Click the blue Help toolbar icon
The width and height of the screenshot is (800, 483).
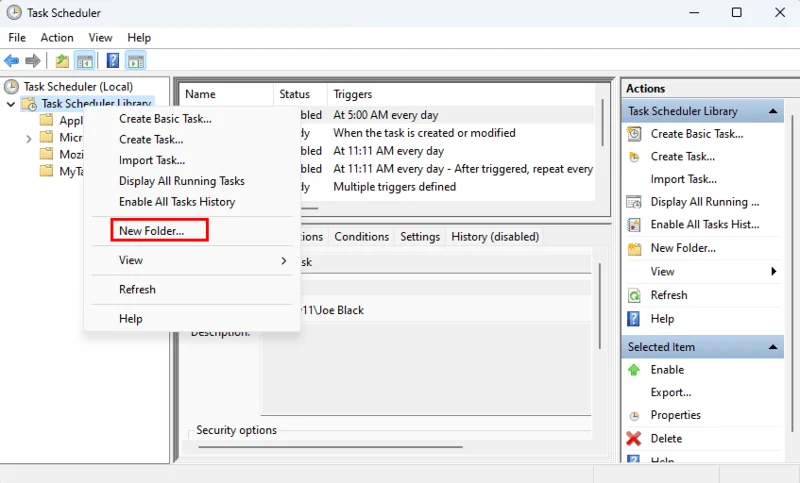[x=113, y=61]
